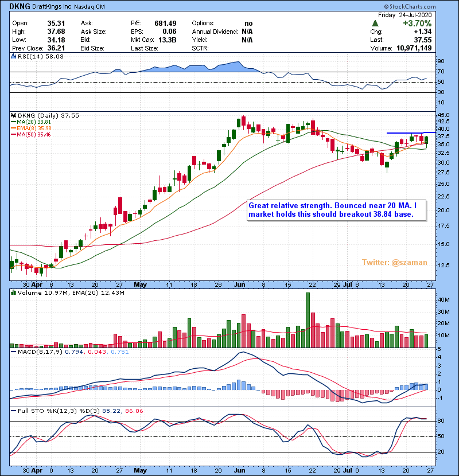The image size is (459, 476).
Task: Click the Last Size: label
Action: [144, 48]
